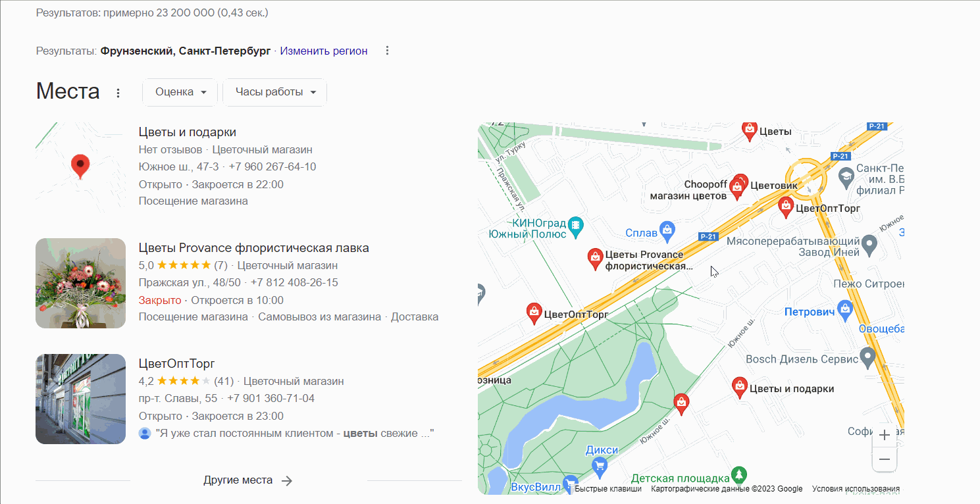Click the storefront photo of ЦветОптТорг listing
Image resolution: width=980 pixels, height=504 pixels.
(80, 399)
